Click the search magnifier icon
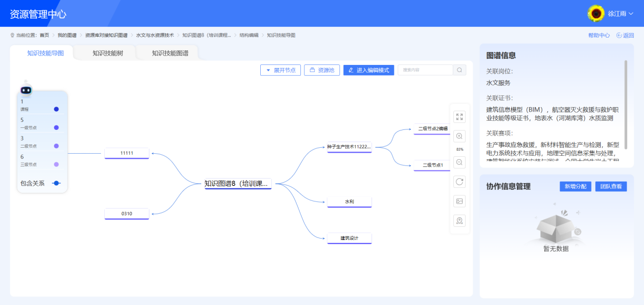Viewport: 644px width, 305px height. 459,70
